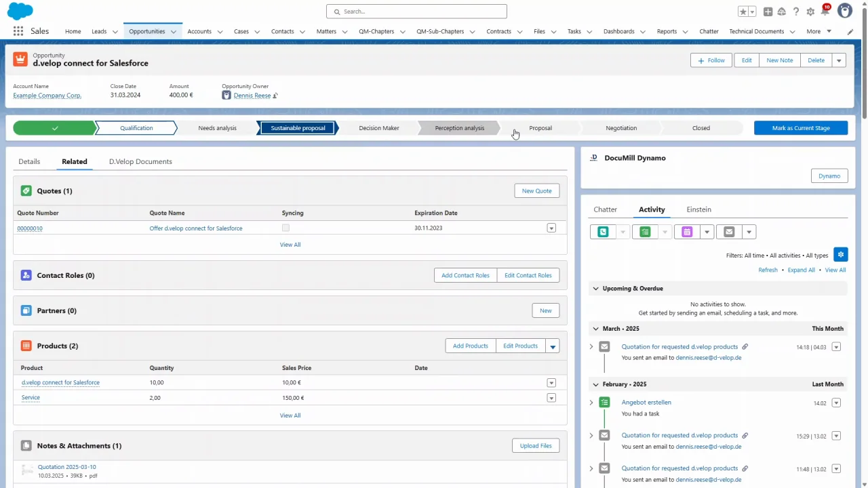Image resolution: width=868 pixels, height=488 pixels.
Task: Click the New Task icon in Activity
Action: point(645,232)
